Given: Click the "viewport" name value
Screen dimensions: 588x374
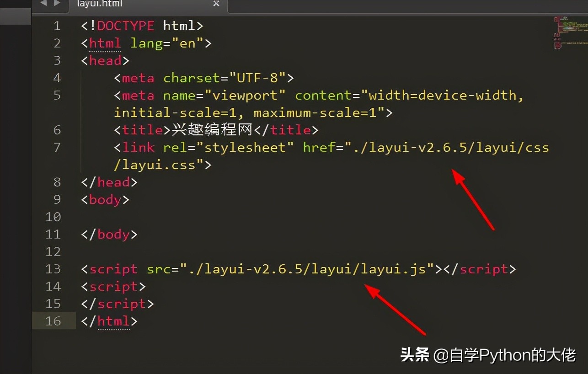Looking at the screenshot, I should 245,95.
